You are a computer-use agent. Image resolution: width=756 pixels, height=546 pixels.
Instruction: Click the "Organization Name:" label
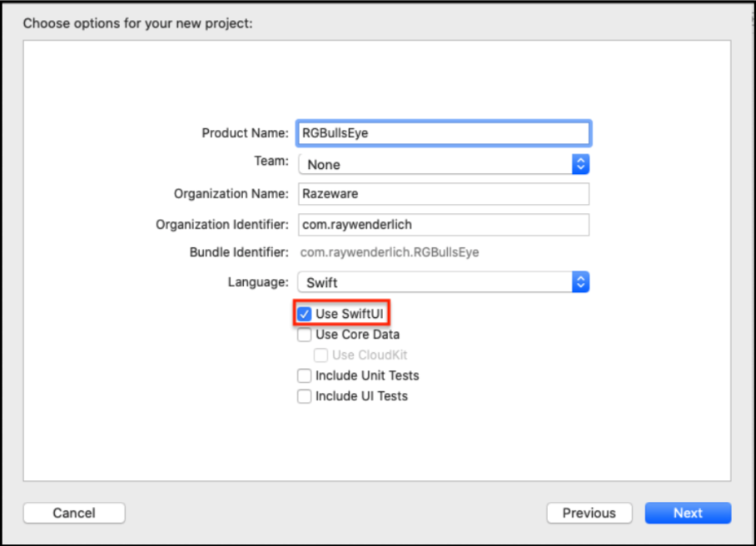231,194
